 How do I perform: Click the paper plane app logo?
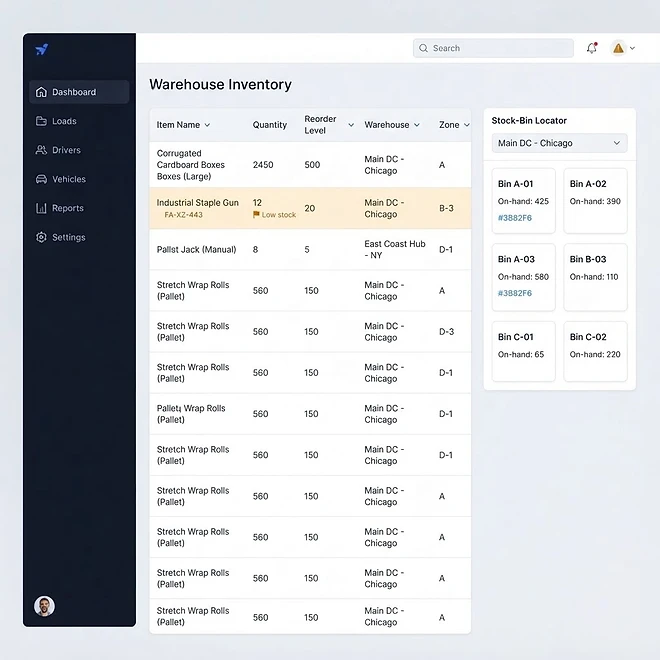42,49
